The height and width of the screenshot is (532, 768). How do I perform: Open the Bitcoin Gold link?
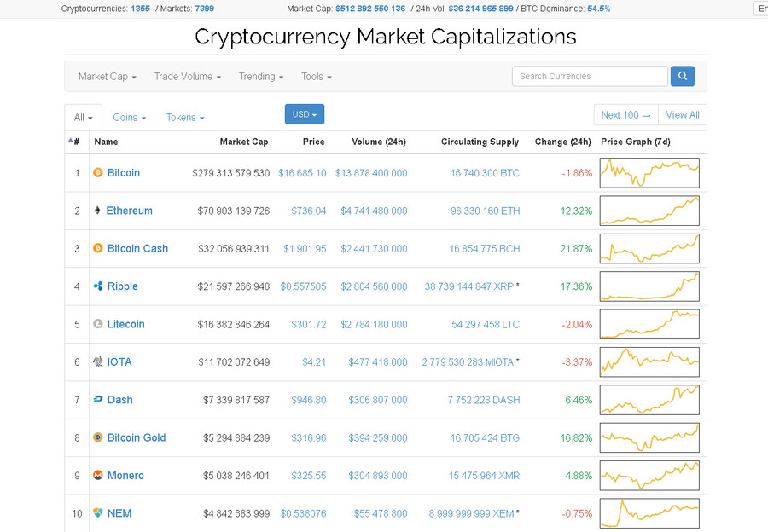pos(137,437)
